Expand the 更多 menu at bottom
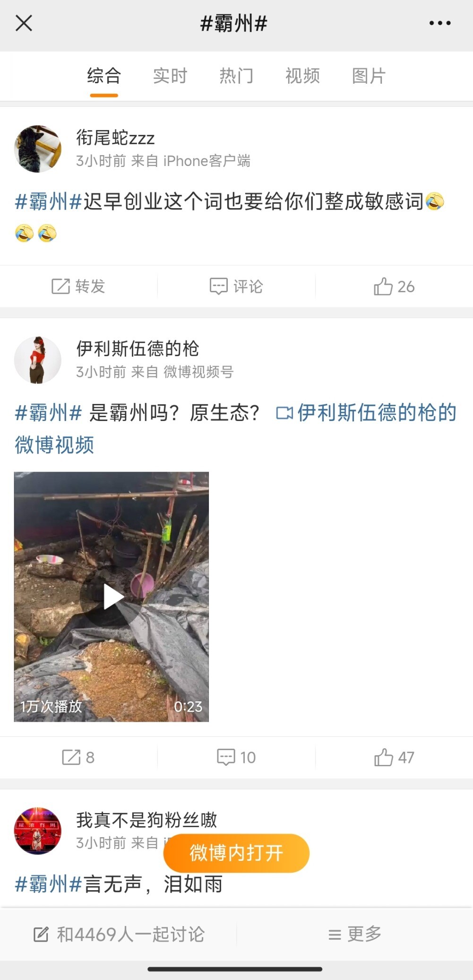This screenshot has height=980, width=473. click(x=354, y=934)
